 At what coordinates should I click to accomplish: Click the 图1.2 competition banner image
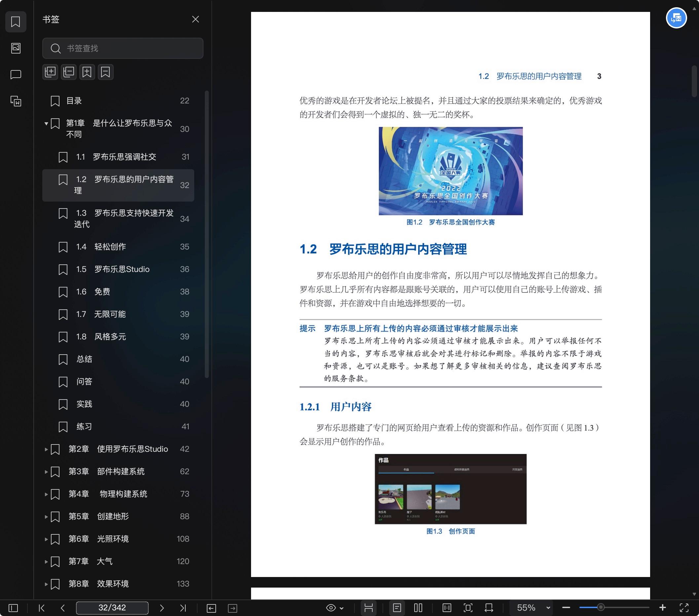coord(450,171)
